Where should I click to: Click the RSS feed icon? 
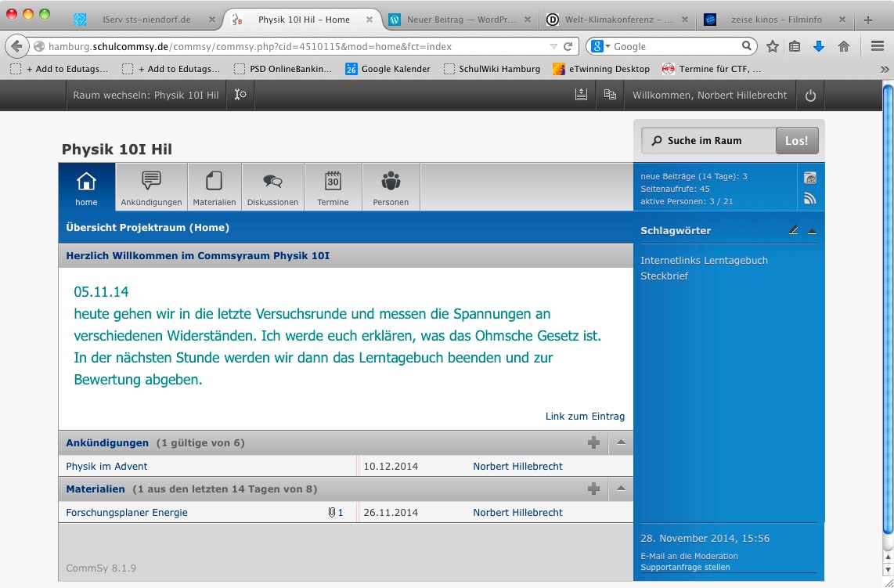pyautogui.click(x=810, y=198)
